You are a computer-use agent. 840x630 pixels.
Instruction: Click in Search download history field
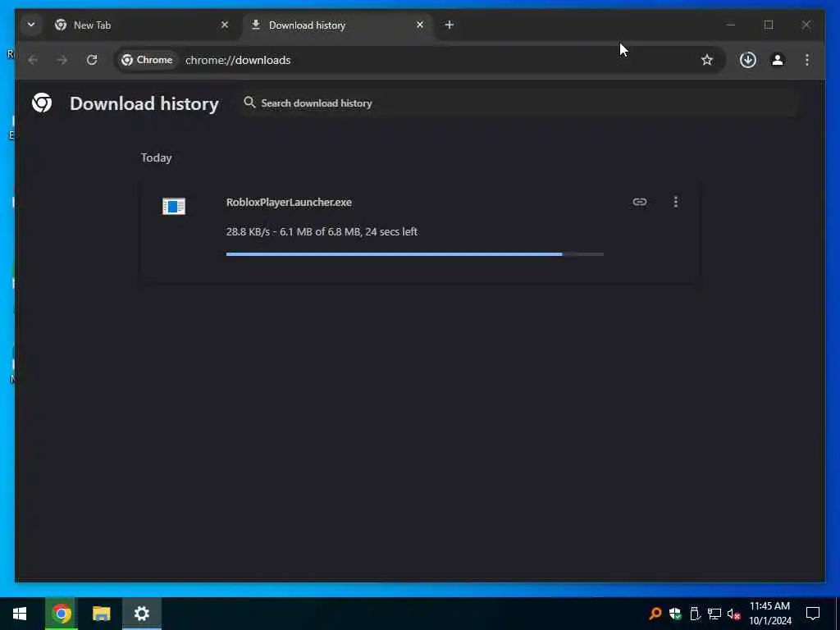519,103
